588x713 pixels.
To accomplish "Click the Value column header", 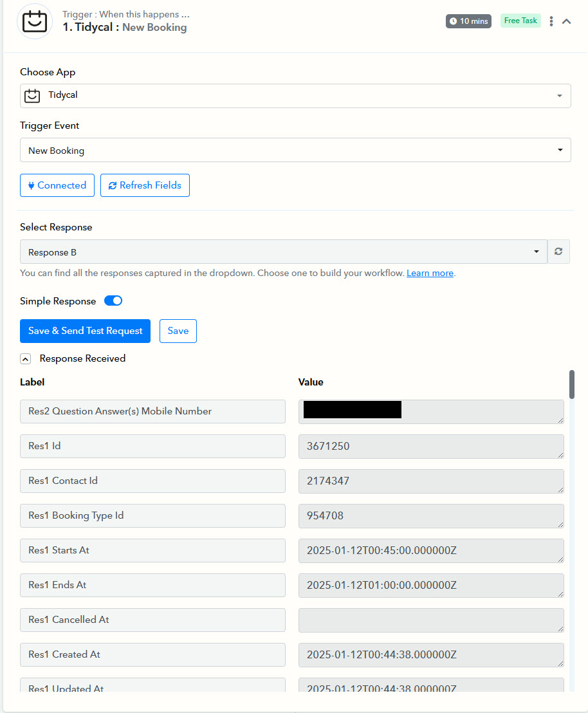I will [x=311, y=382].
